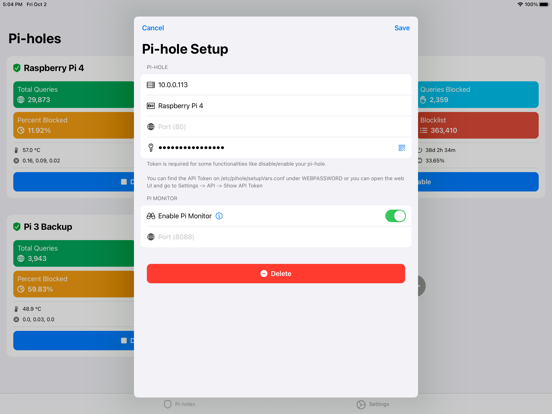This screenshot has width=552, height=414.
Task: Click the Pi-hole Setup heading
Action: click(x=185, y=49)
